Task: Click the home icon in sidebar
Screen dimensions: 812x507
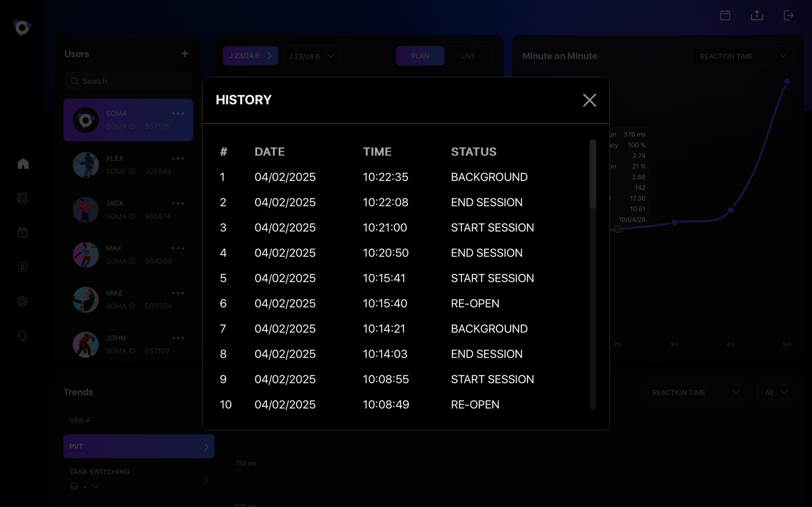Action: click(23, 164)
